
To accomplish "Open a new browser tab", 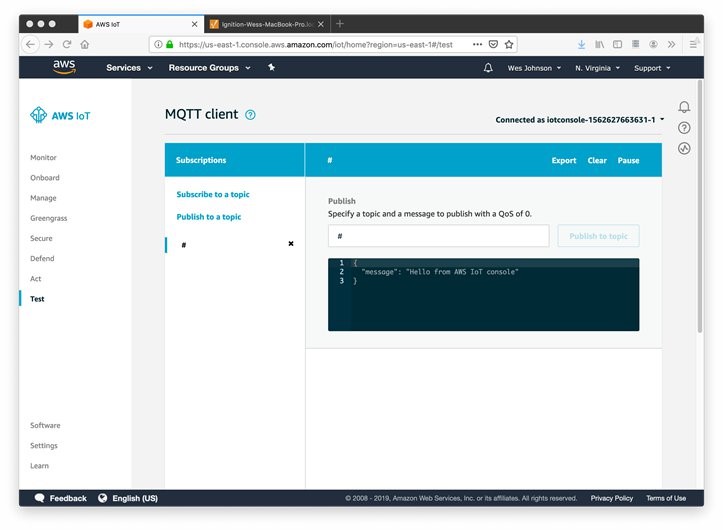I will pyautogui.click(x=340, y=24).
